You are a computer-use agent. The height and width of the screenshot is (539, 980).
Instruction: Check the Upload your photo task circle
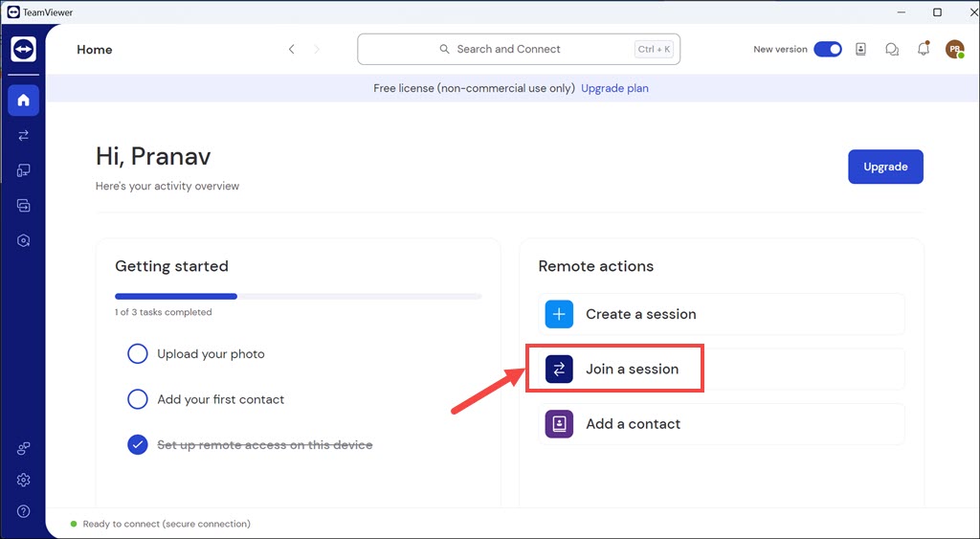tap(138, 354)
